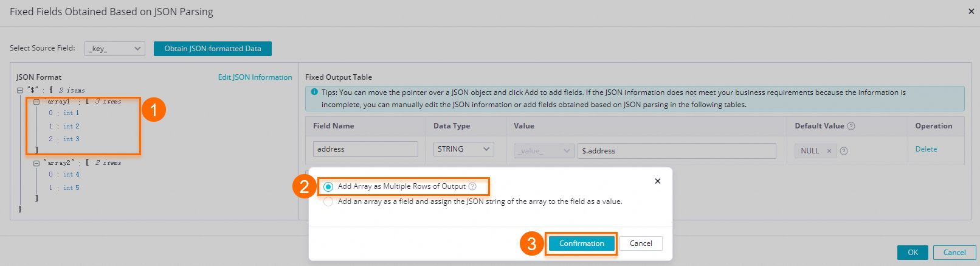Open the _value_ type dropdown
This screenshot has width=980, height=266.
[x=543, y=151]
